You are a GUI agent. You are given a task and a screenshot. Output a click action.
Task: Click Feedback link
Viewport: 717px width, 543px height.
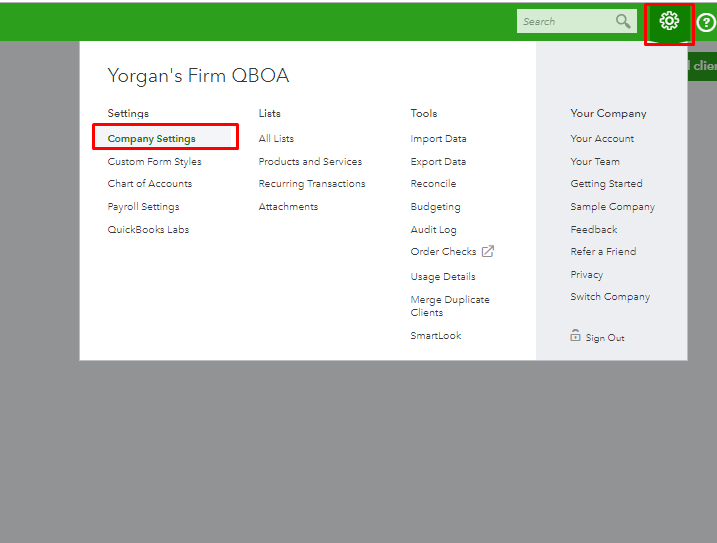(594, 230)
